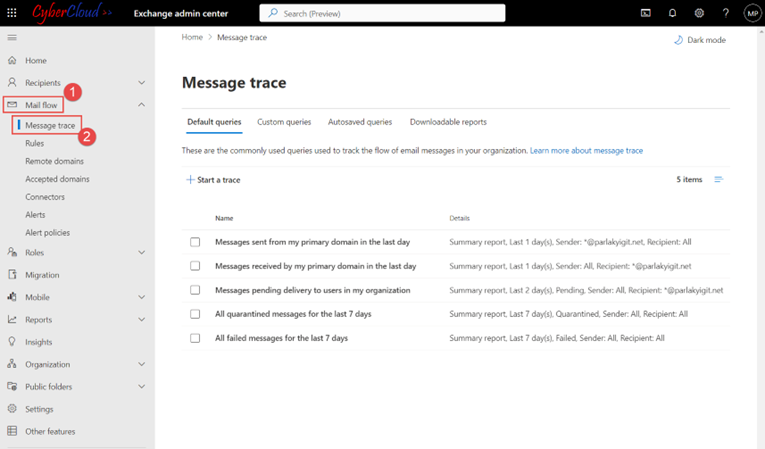Open the settings gear in top bar
765x449 pixels.
coord(699,13)
